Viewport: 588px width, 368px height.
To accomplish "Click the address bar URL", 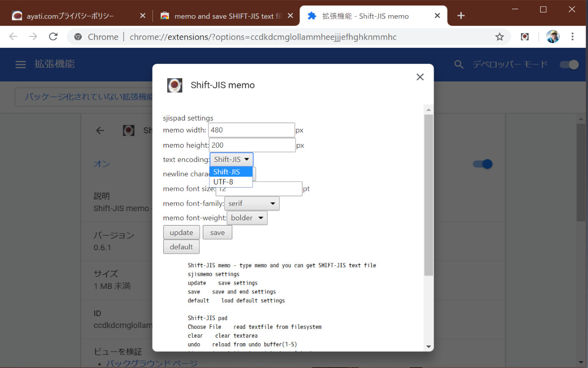I will coord(263,37).
